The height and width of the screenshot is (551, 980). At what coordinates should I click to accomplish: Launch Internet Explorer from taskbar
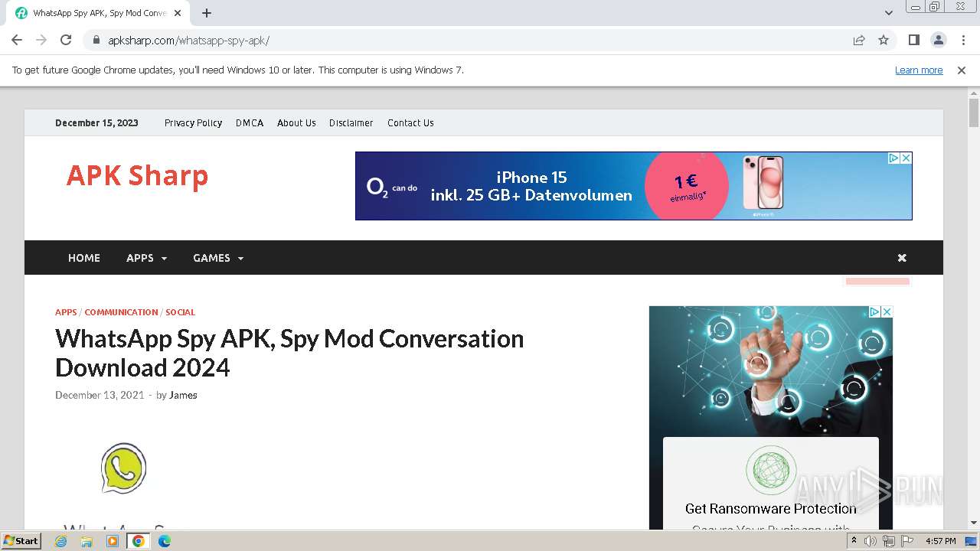pos(61,541)
